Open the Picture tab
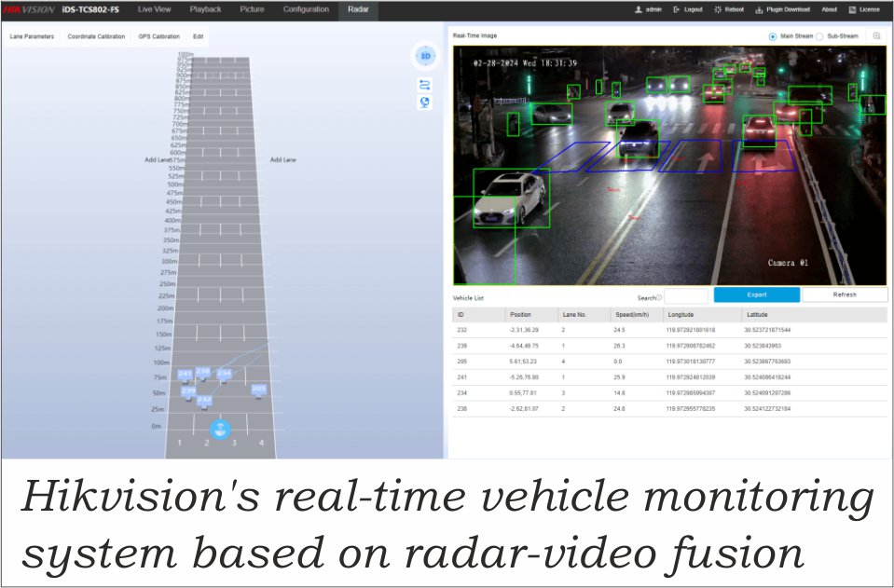The width and height of the screenshot is (894, 588). pyautogui.click(x=252, y=9)
